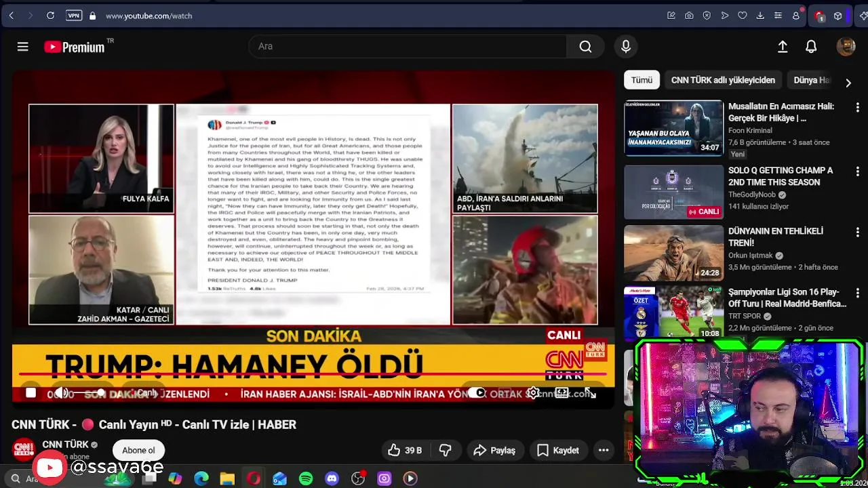Open Musallatın En Acımasız Hali thumbnail
The height and width of the screenshot is (488, 868).
(673, 128)
